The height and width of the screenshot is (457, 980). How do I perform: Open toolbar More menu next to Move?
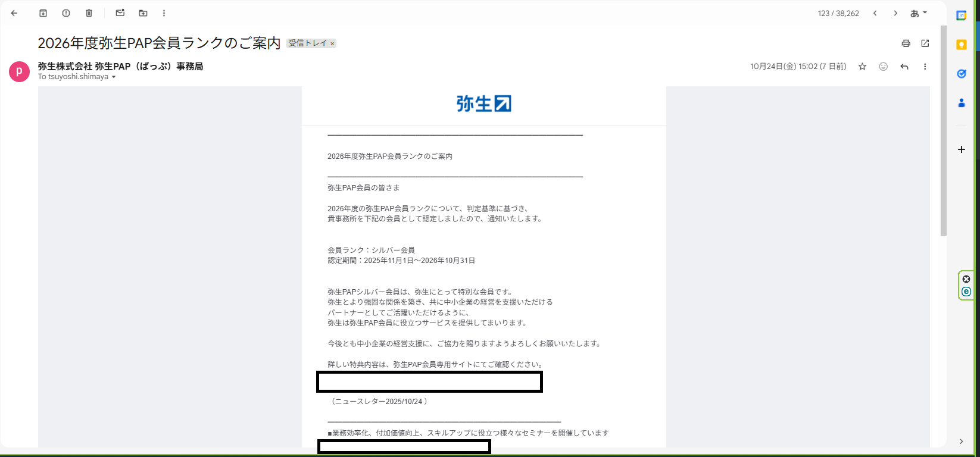point(164,13)
